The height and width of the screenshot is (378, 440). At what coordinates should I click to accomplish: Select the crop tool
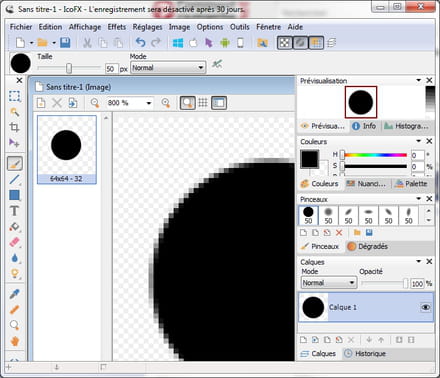tap(14, 127)
